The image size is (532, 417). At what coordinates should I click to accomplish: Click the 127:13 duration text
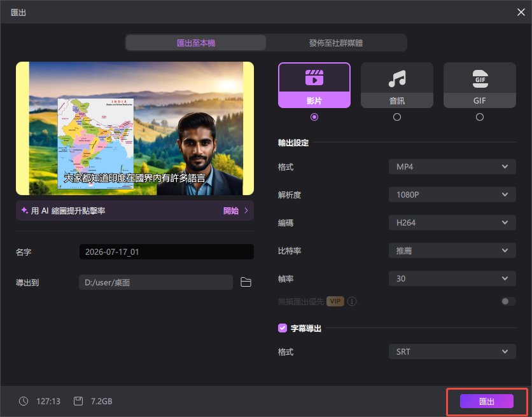[x=48, y=401]
